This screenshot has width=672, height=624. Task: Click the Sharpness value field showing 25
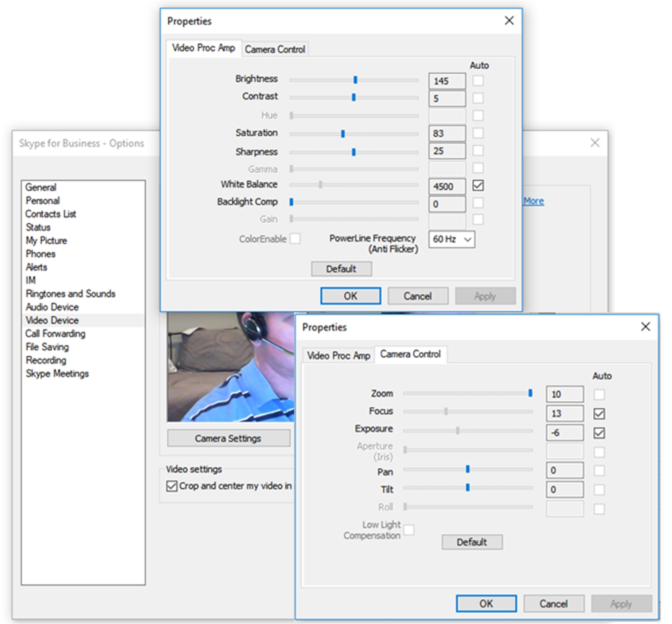(x=447, y=151)
